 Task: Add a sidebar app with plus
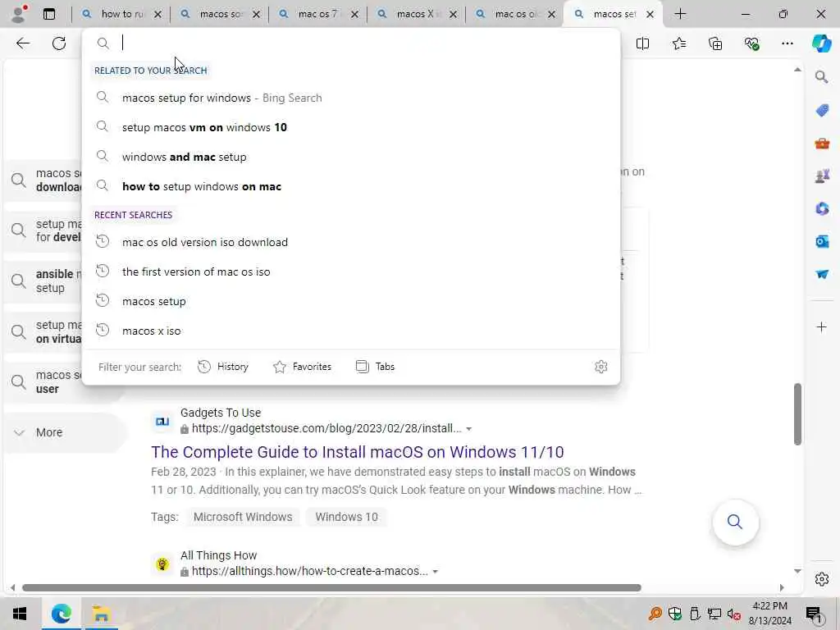[x=822, y=326]
